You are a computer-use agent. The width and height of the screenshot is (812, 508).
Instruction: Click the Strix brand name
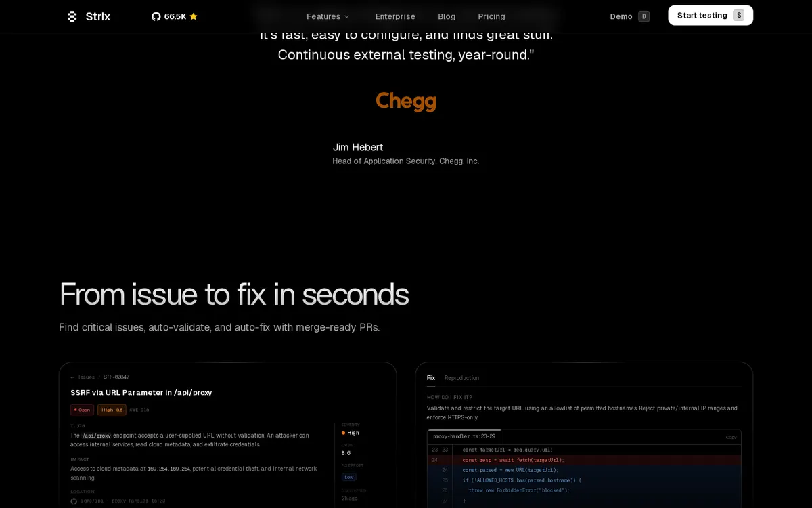(98, 16)
